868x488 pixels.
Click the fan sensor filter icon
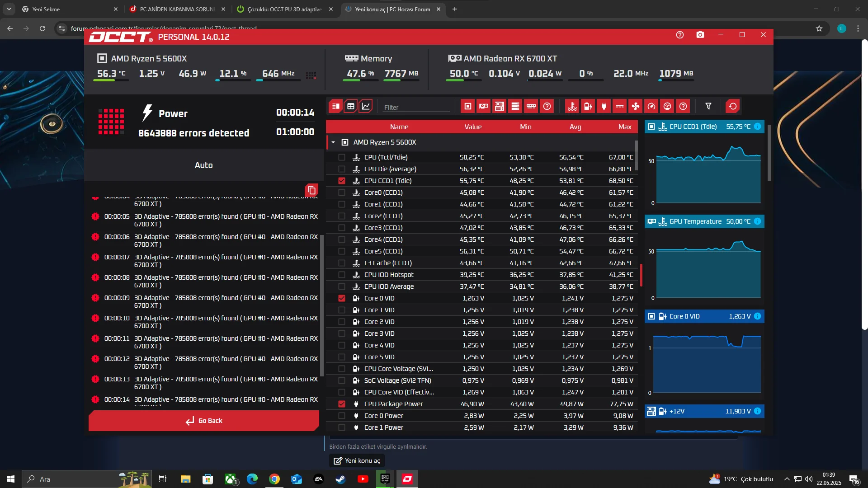point(636,106)
